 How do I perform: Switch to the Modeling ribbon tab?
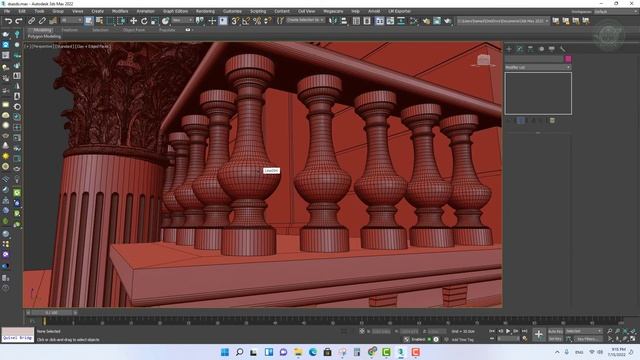(42, 30)
